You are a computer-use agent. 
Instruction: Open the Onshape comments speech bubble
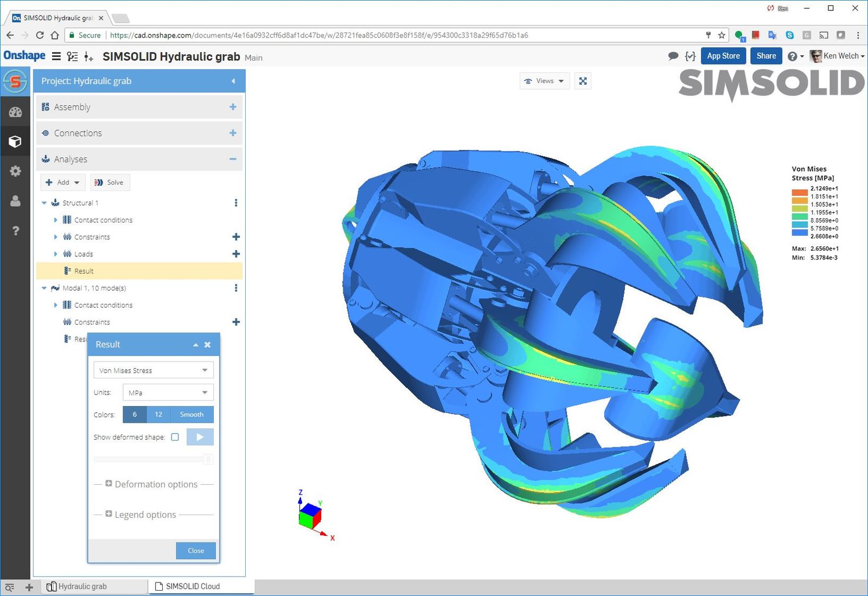(x=673, y=56)
